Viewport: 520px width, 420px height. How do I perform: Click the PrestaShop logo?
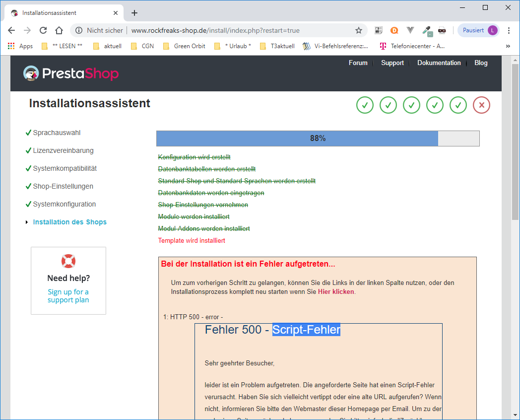70,73
